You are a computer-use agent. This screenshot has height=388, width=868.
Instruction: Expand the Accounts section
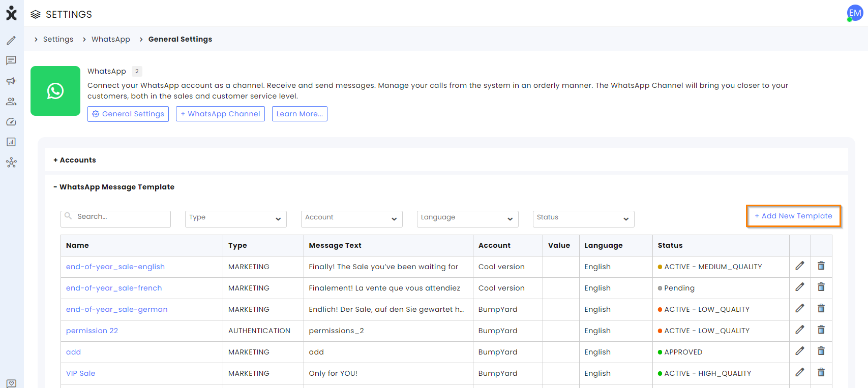coord(75,160)
